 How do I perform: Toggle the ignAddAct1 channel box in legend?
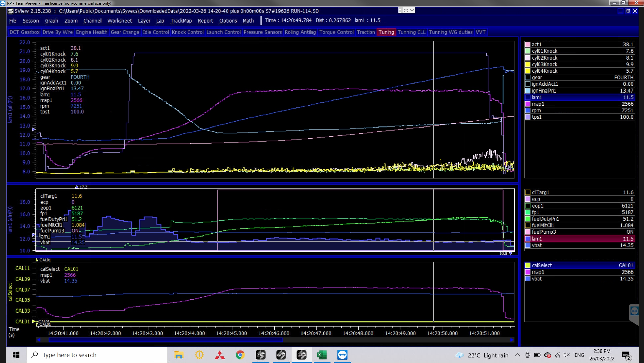(528, 84)
